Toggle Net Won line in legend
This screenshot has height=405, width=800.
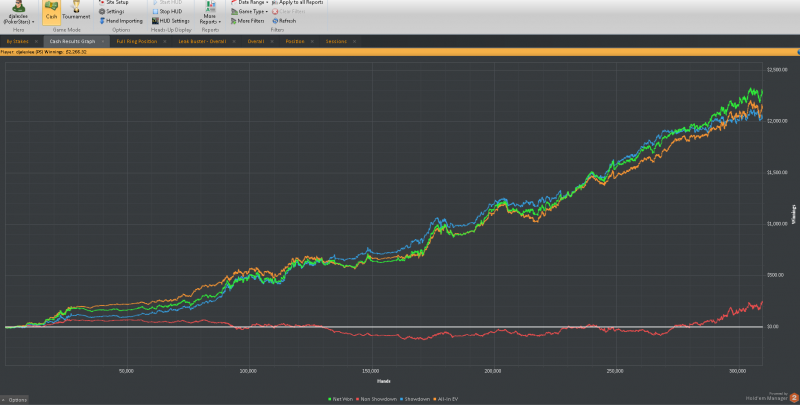pyautogui.click(x=341, y=398)
